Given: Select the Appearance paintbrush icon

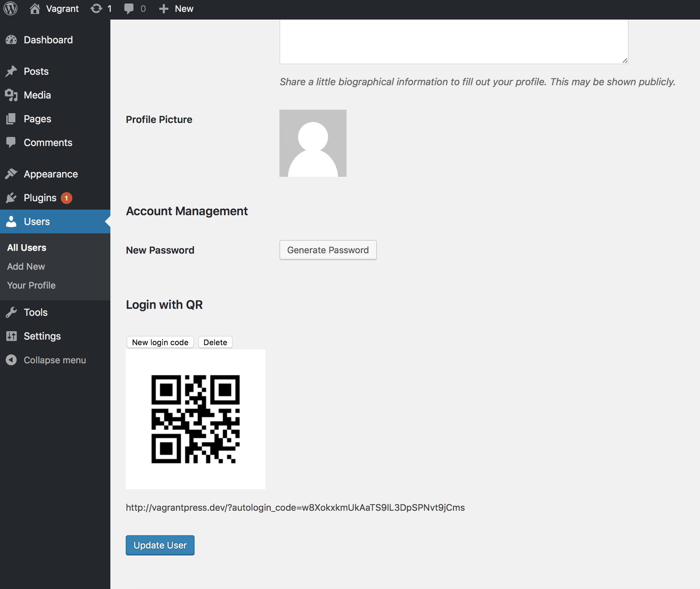Looking at the screenshot, I should click(x=12, y=174).
